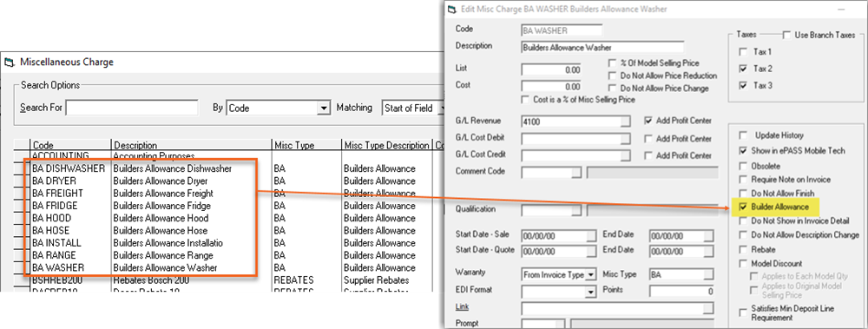
Task: Toggle Show in ePASS Mobile Tech
Action: pyautogui.click(x=743, y=151)
